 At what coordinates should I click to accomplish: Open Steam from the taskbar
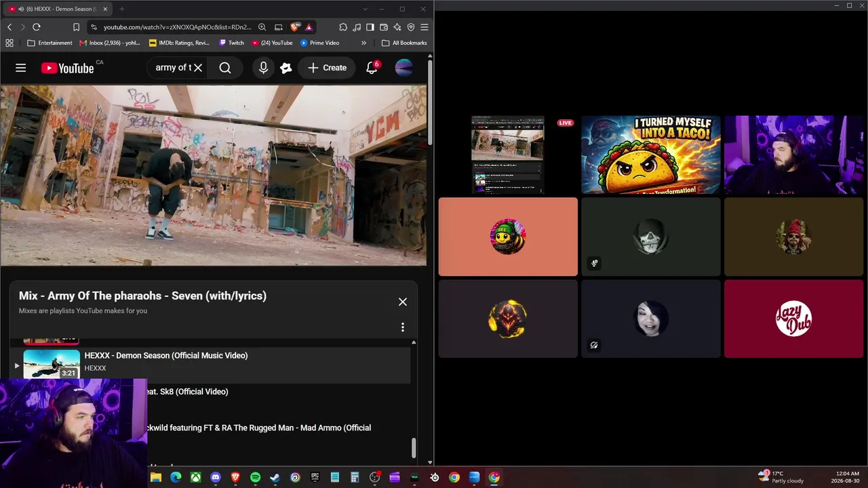[x=275, y=477]
